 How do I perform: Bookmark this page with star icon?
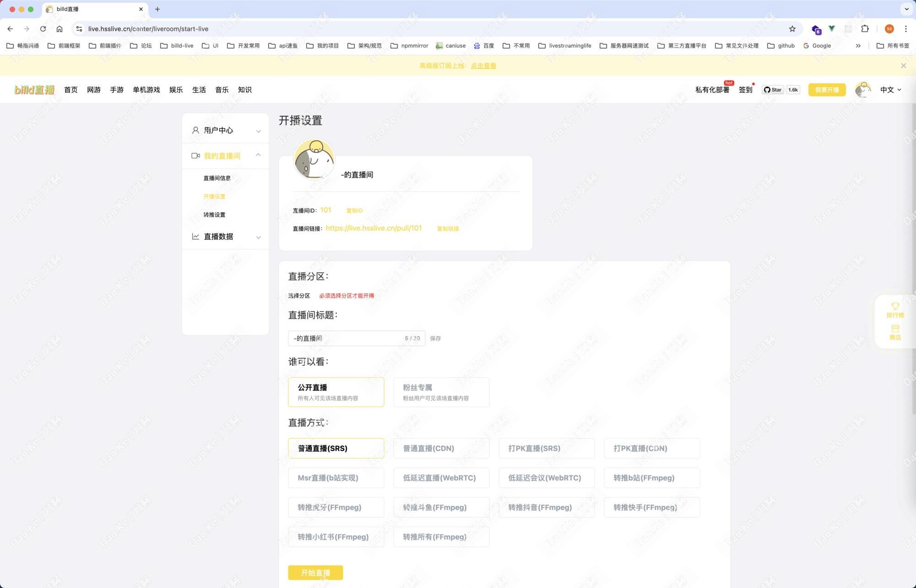(792, 29)
